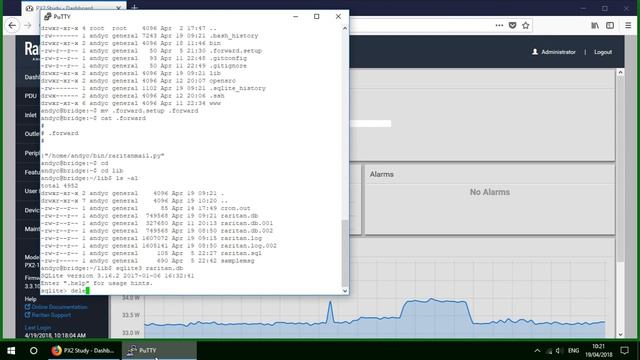The image size is (640, 360).
Task: Open Firefox library icon
Action: pyautogui.click(x=595, y=25)
